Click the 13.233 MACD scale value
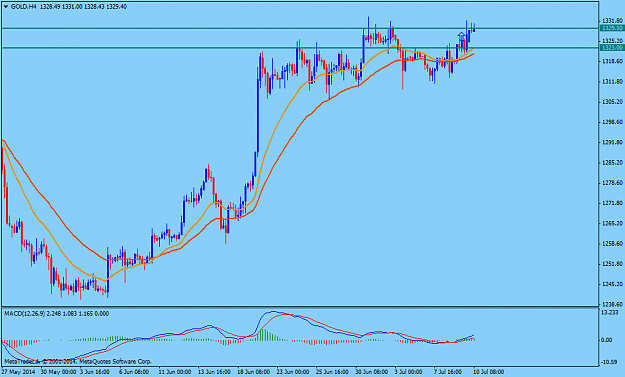This screenshot has width=625, height=377. pyautogui.click(x=609, y=313)
